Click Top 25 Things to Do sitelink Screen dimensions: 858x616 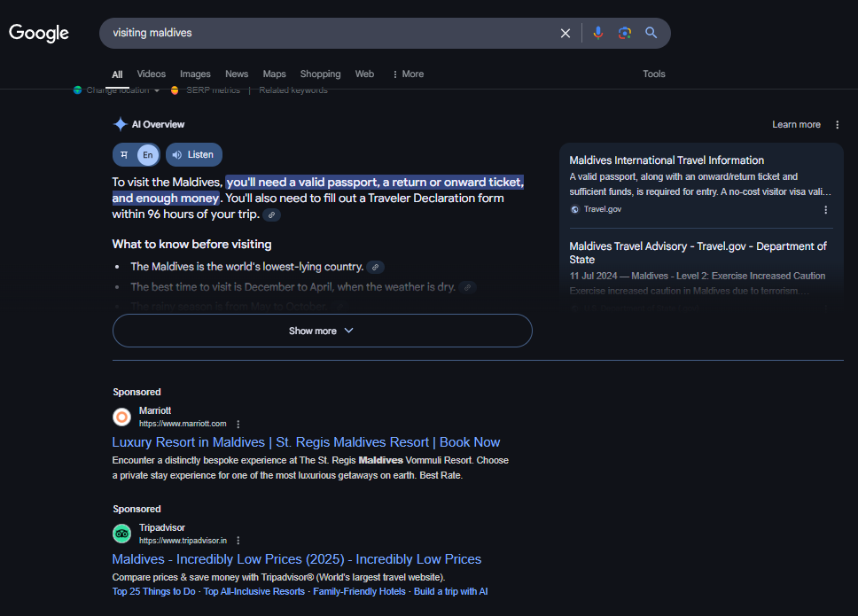153,591
